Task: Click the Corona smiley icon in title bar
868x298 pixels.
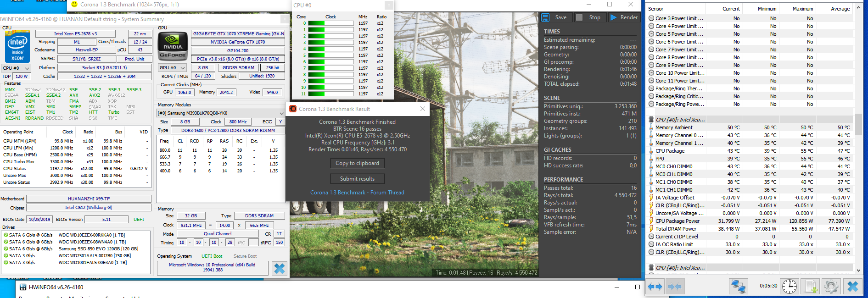Action: click(74, 4)
